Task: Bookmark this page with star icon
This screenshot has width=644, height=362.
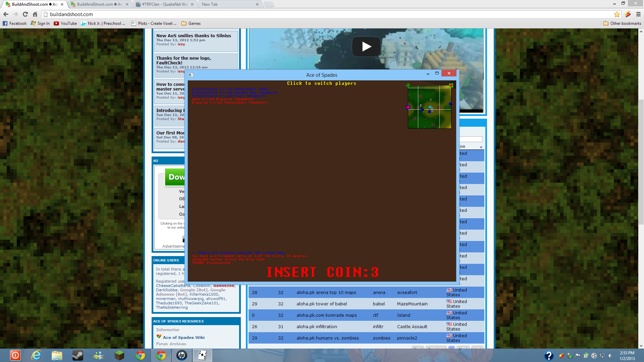Action: pos(617,14)
